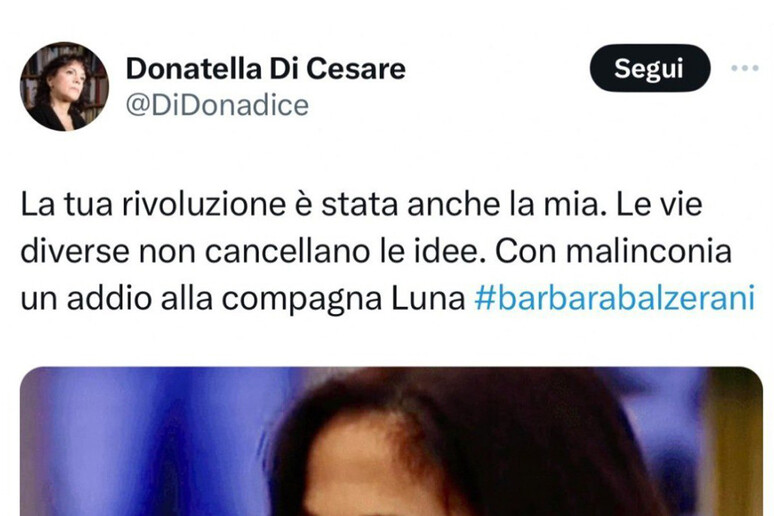Click the word 'Cesare' in the author name
This screenshot has height=516, width=774.
356,68
